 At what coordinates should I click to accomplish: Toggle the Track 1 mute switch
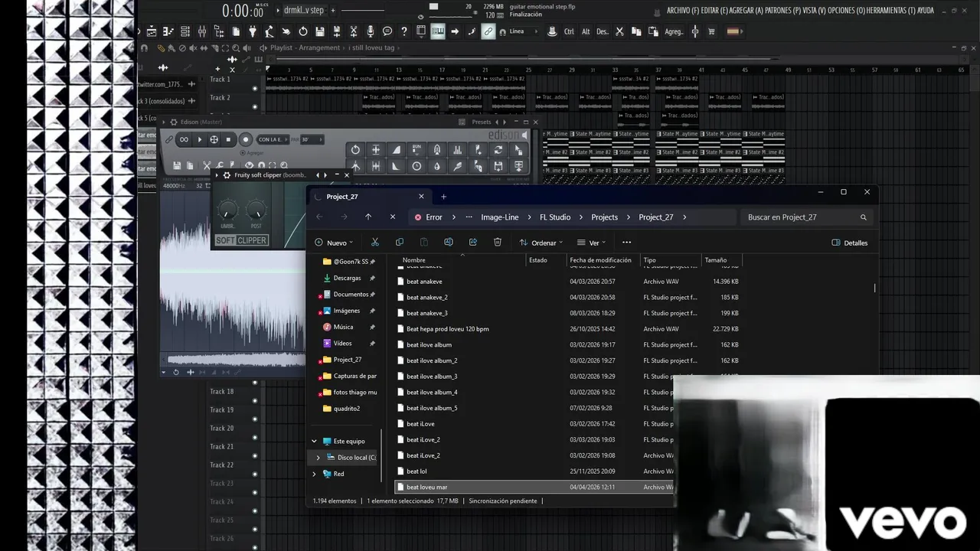(255, 87)
